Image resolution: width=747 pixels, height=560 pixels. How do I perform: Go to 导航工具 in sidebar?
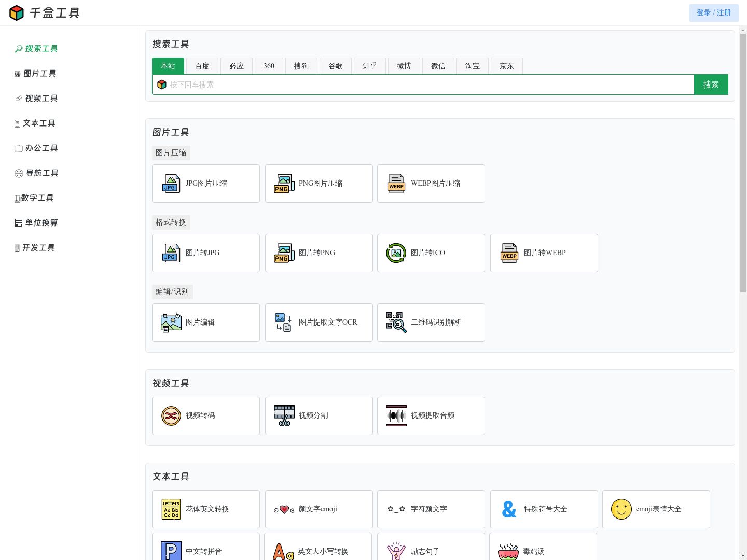(36, 173)
